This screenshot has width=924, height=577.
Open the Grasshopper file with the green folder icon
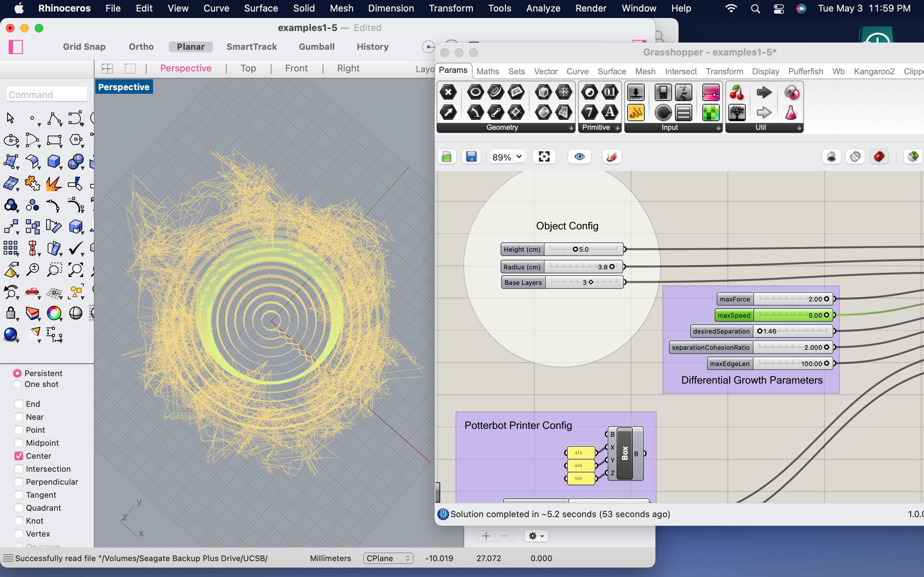(x=447, y=157)
